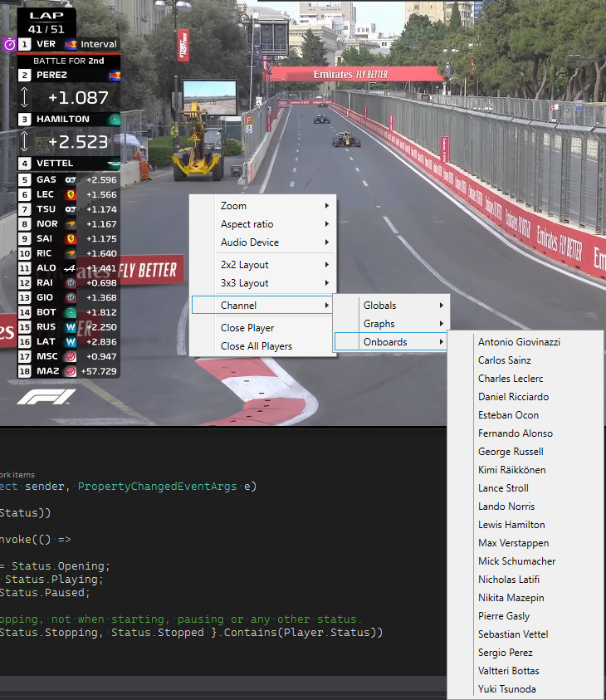Select the Channel menu entry
This screenshot has height=700, width=606.
coord(263,306)
